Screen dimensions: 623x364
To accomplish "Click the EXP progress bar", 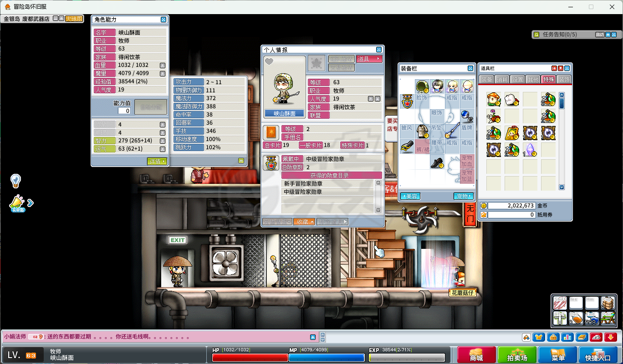I will pyautogui.click(x=407, y=358).
